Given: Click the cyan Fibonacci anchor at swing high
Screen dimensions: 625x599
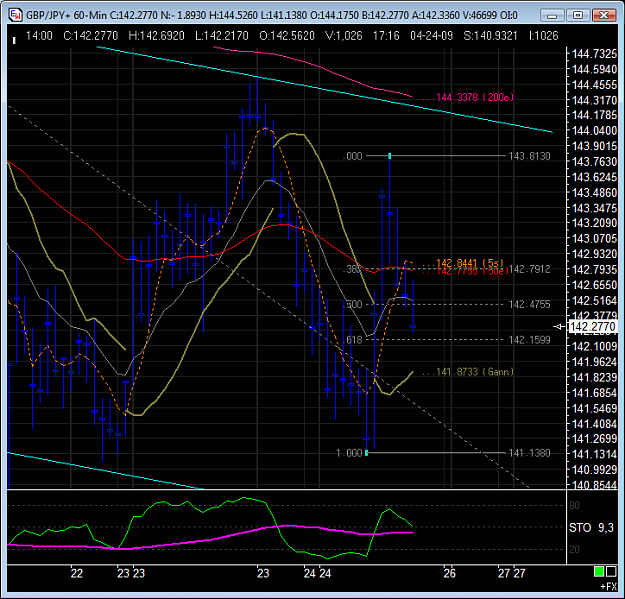Looking at the screenshot, I should 389,156.
